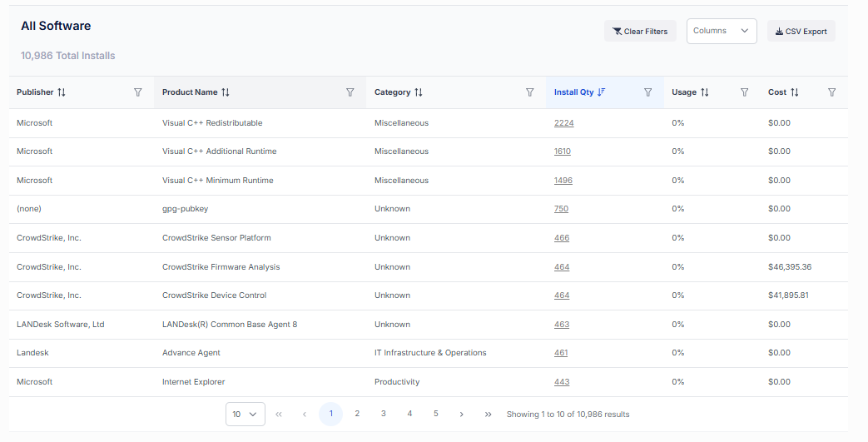Select page 2 in pagination

point(357,414)
